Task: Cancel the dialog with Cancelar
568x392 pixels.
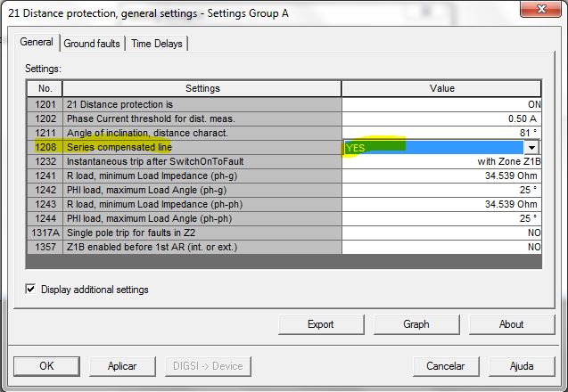Action: click(446, 366)
